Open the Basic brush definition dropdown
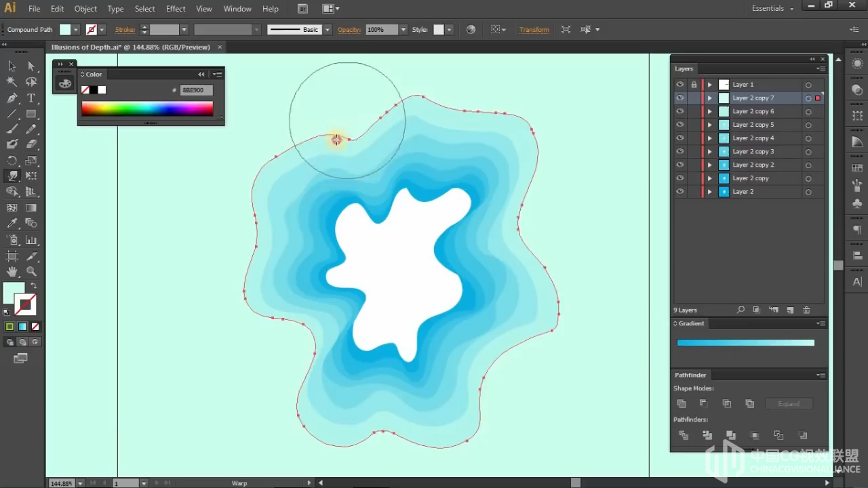Viewport: 868px width, 488px height. pyautogui.click(x=328, y=30)
